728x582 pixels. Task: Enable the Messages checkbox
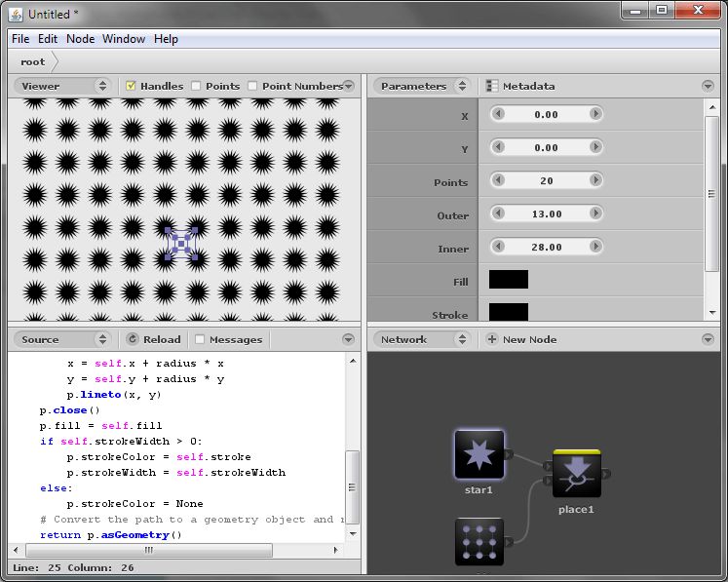point(200,339)
